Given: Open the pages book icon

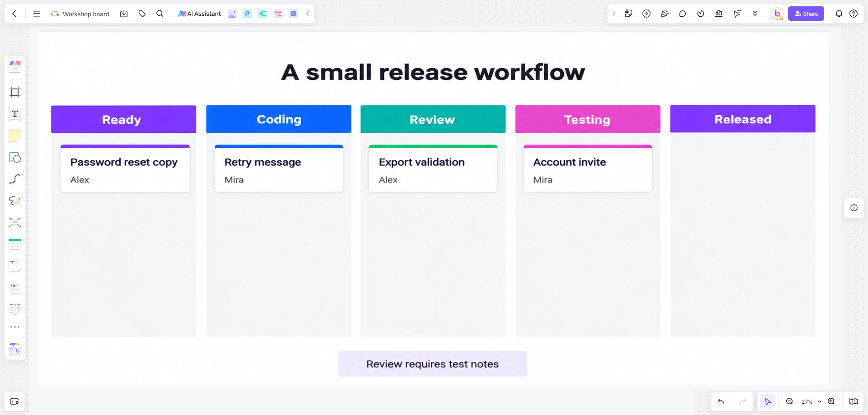Looking at the screenshot, I should pyautogui.click(x=854, y=401).
